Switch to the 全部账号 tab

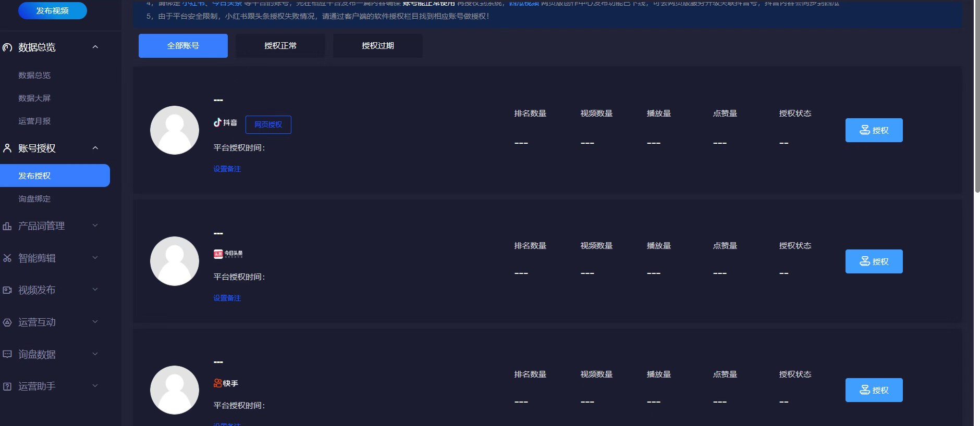183,46
